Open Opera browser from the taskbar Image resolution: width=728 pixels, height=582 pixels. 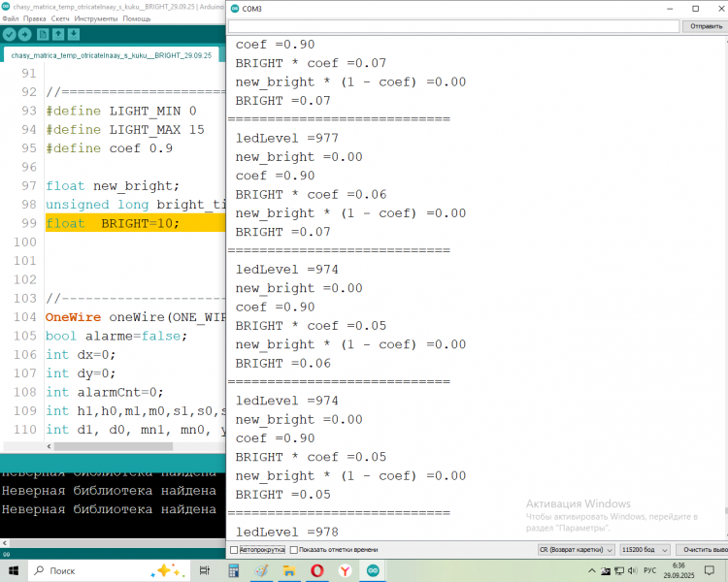click(316, 570)
